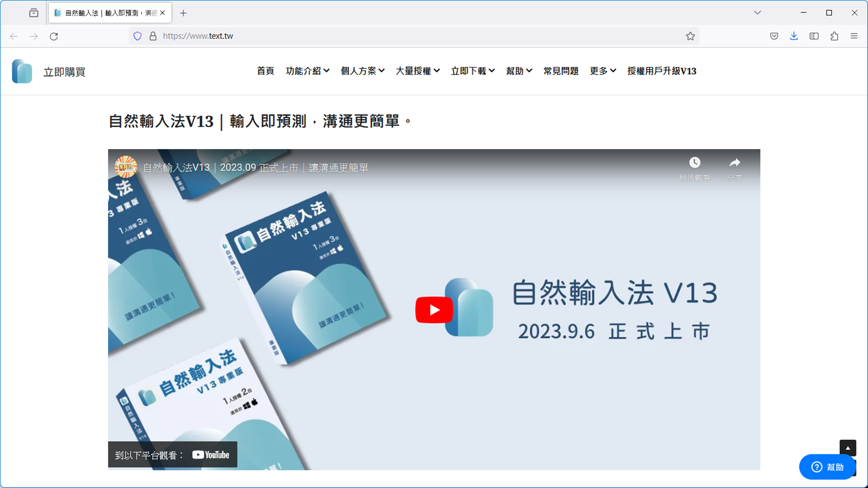This screenshot has height=488, width=868.
Task: Minimize the browser window
Action: 803,13
